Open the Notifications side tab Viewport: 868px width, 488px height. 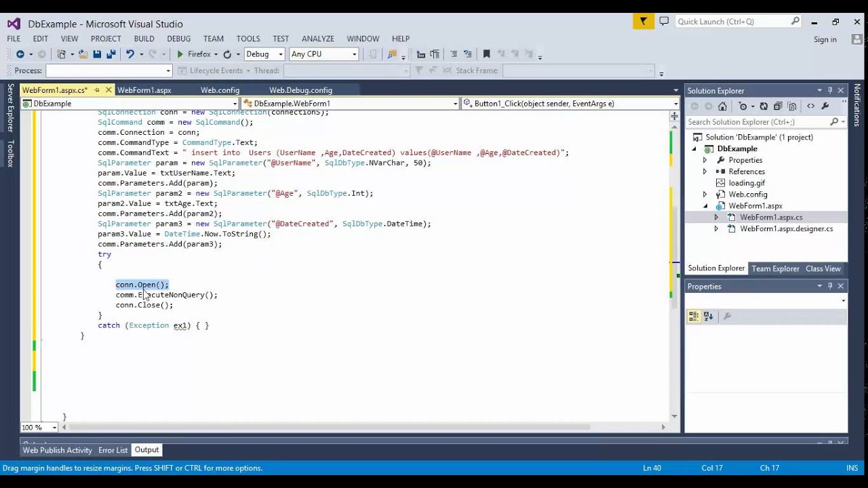pyautogui.click(x=857, y=105)
